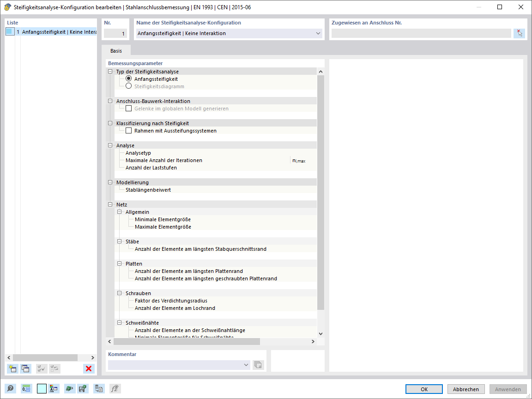Click the save as default floppy icon

click(83, 389)
